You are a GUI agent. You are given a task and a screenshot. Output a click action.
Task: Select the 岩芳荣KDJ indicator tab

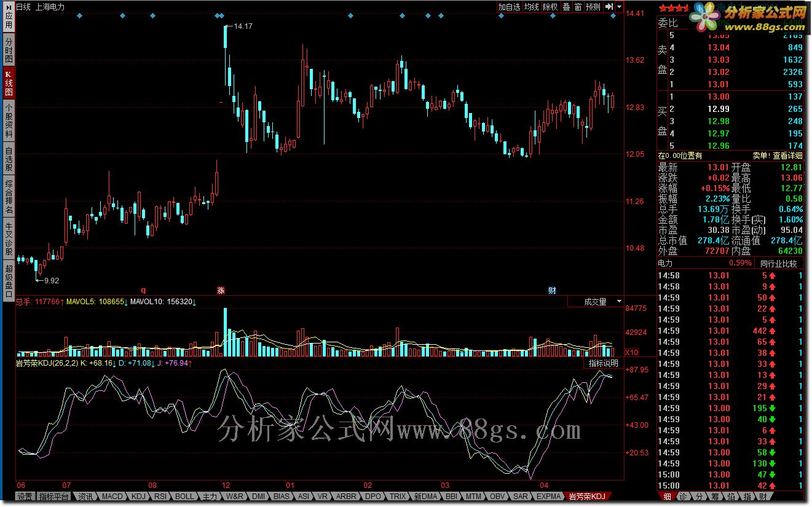click(588, 497)
